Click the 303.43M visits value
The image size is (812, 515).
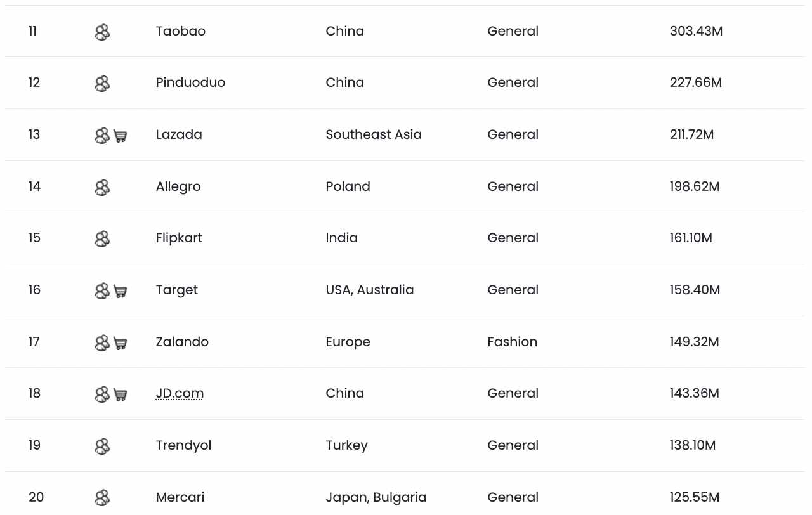pyautogui.click(x=696, y=31)
